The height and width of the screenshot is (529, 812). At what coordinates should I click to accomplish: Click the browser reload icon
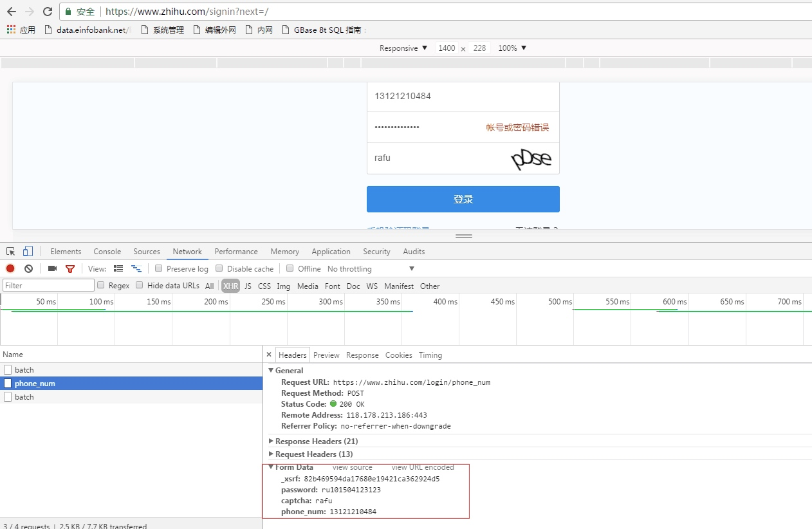(47, 12)
